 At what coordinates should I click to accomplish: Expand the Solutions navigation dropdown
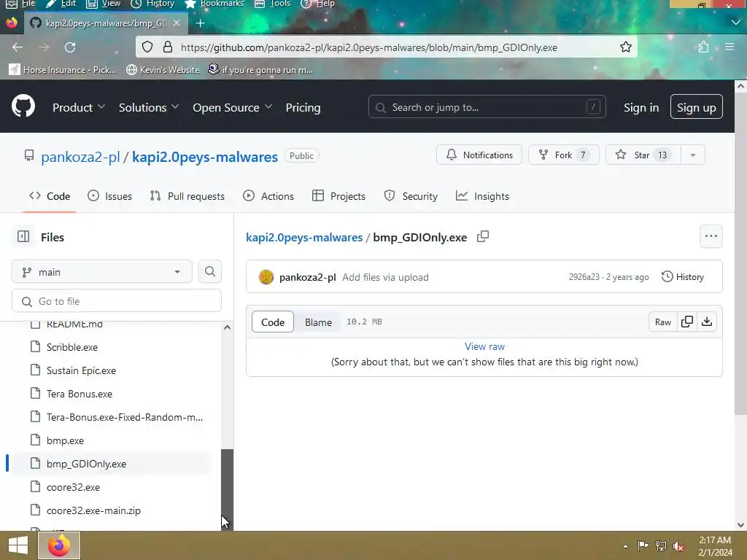tap(149, 108)
